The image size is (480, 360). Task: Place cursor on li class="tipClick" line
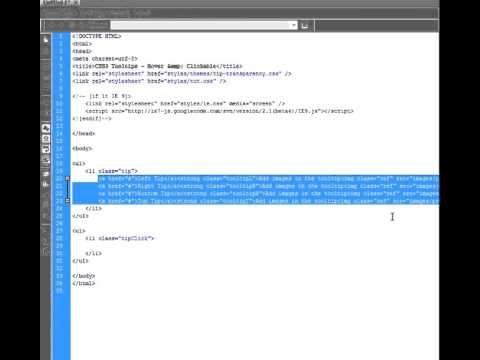(120, 238)
